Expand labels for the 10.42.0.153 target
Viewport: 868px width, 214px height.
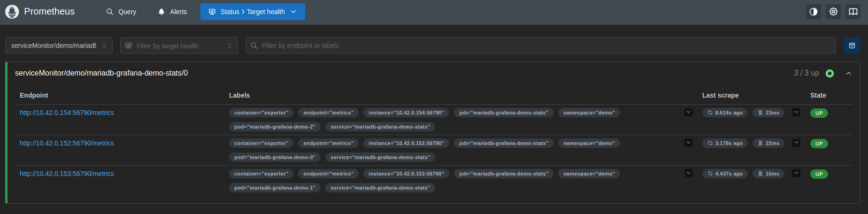coord(689,173)
